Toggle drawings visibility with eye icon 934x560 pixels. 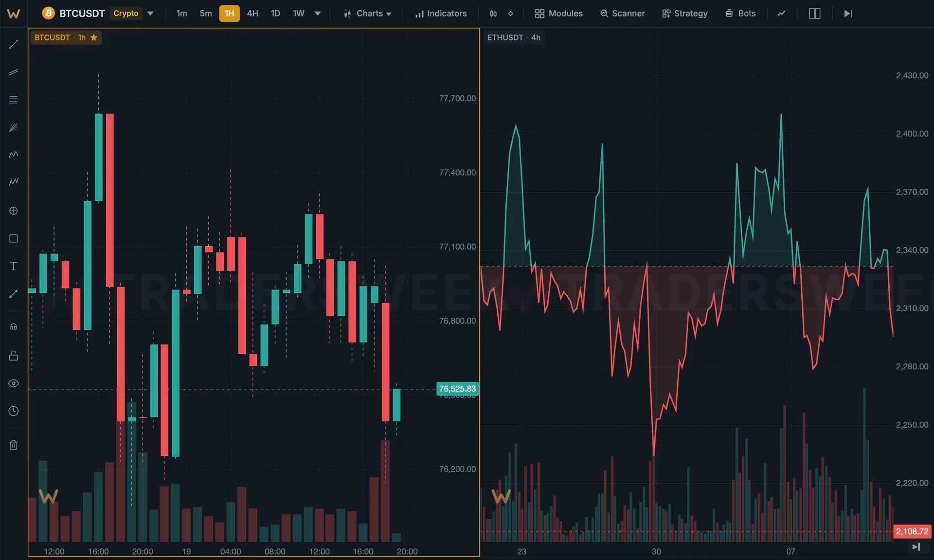pyautogui.click(x=14, y=383)
